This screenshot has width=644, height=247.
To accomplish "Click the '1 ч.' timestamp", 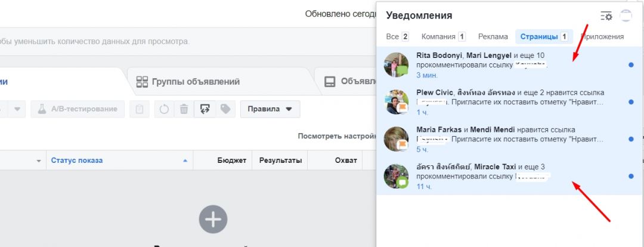I will coord(422,112).
